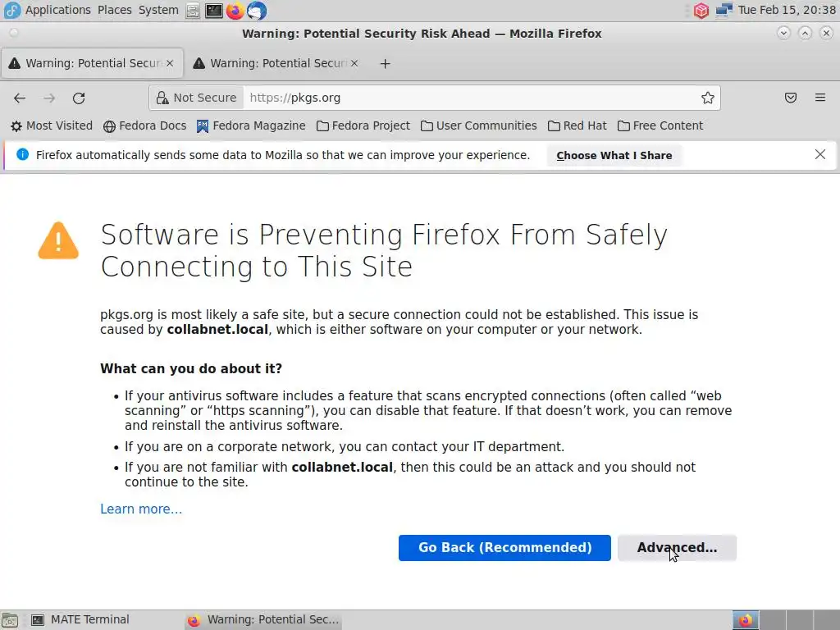
Task: Expand the Advanced... options
Action: click(677, 548)
